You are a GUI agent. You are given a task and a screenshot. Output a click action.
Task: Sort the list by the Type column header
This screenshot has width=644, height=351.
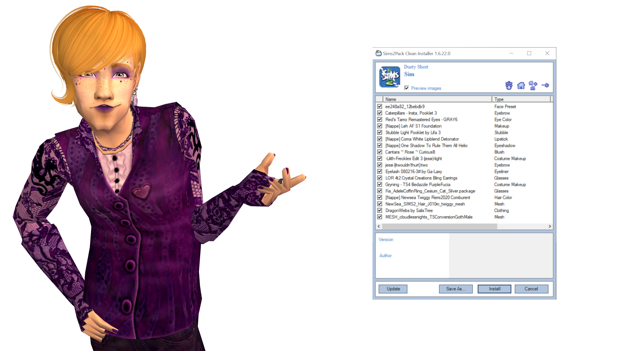click(521, 99)
